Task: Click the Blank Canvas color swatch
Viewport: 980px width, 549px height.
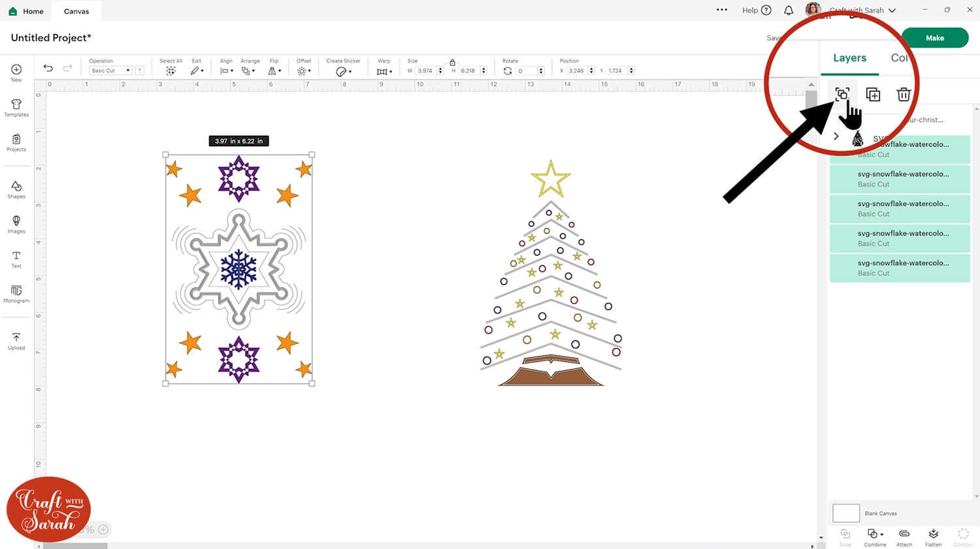Action: [846, 513]
